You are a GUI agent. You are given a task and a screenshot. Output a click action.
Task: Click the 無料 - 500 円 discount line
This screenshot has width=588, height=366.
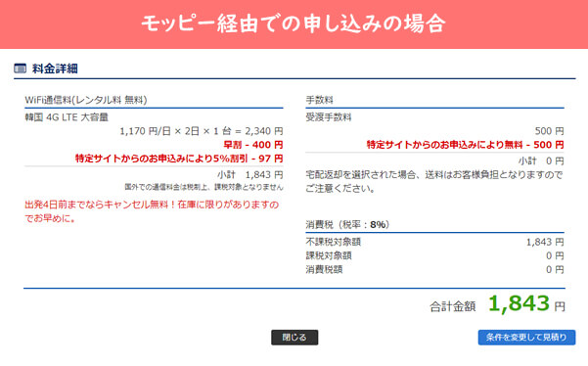coord(465,145)
